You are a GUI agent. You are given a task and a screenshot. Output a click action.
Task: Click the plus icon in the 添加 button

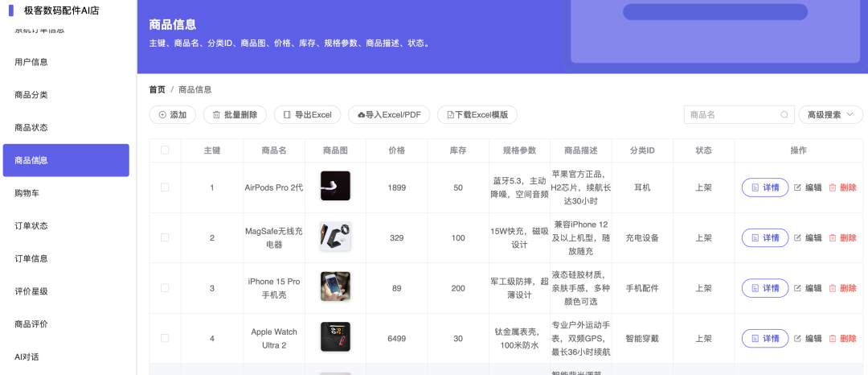[x=162, y=114]
